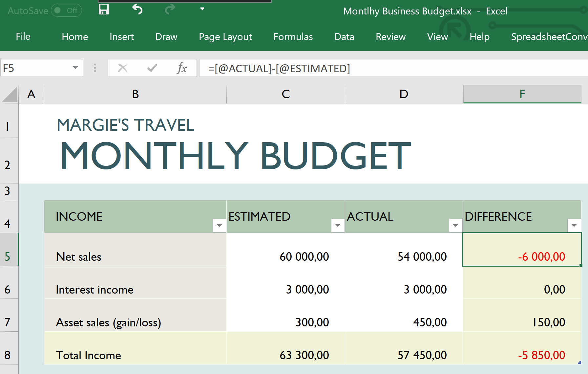Open the INCOME column filter dropdown
The height and width of the screenshot is (374, 588).
tap(219, 225)
